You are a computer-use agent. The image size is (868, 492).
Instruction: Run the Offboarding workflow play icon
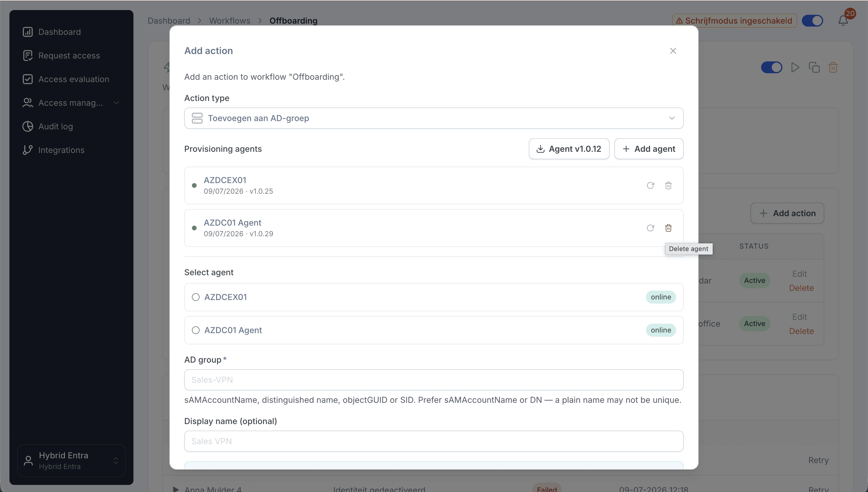795,67
